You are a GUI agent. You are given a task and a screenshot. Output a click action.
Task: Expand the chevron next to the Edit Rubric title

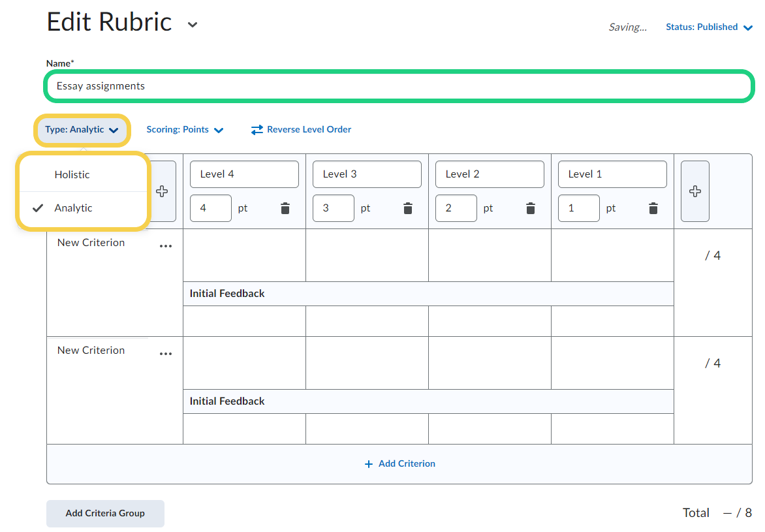point(192,25)
